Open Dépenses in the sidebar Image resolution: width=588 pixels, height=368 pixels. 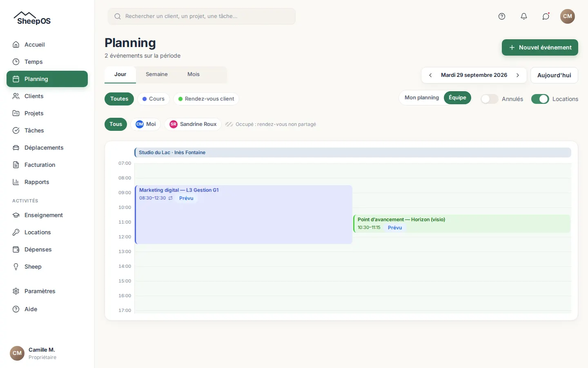[47, 249]
